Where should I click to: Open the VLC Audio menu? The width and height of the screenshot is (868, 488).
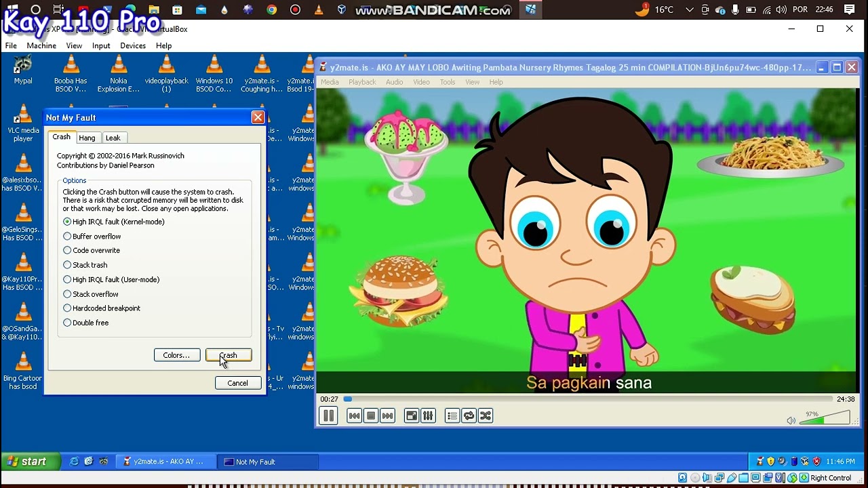coord(395,82)
